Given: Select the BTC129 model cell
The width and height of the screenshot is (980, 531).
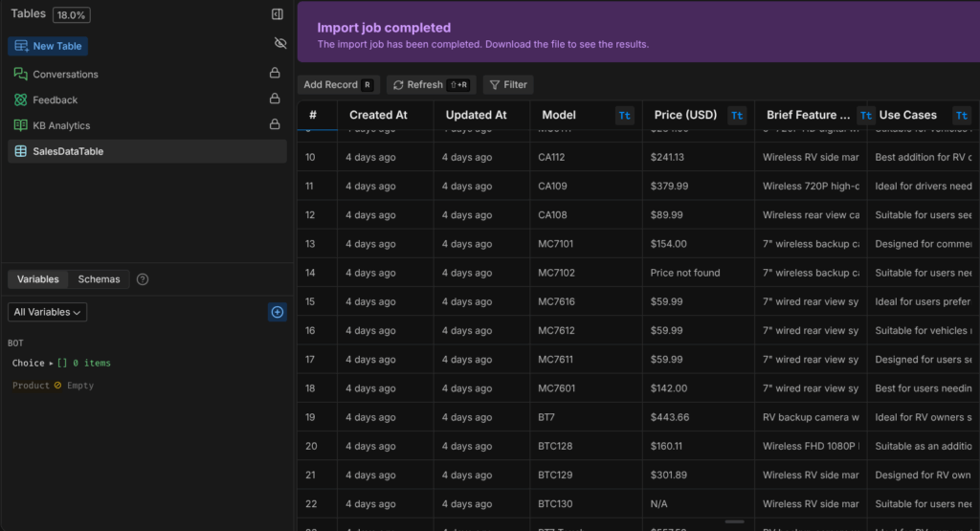Looking at the screenshot, I should click(587, 475).
